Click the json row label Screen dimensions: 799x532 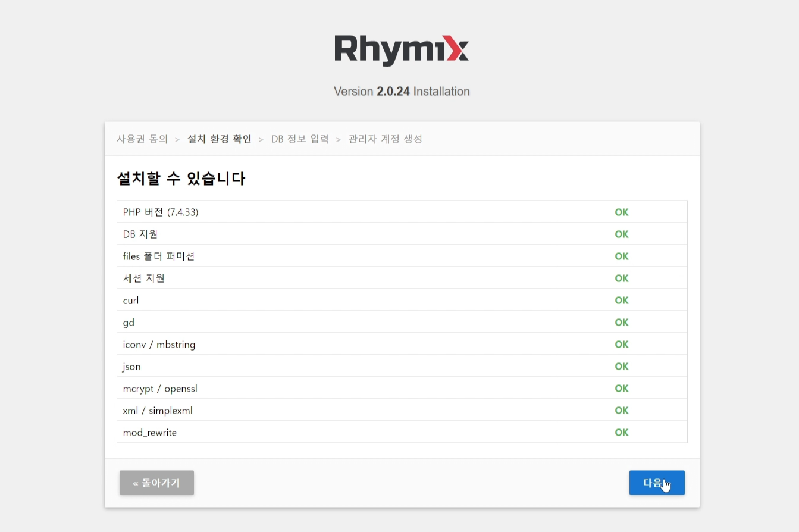pyautogui.click(x=132, y=367)
